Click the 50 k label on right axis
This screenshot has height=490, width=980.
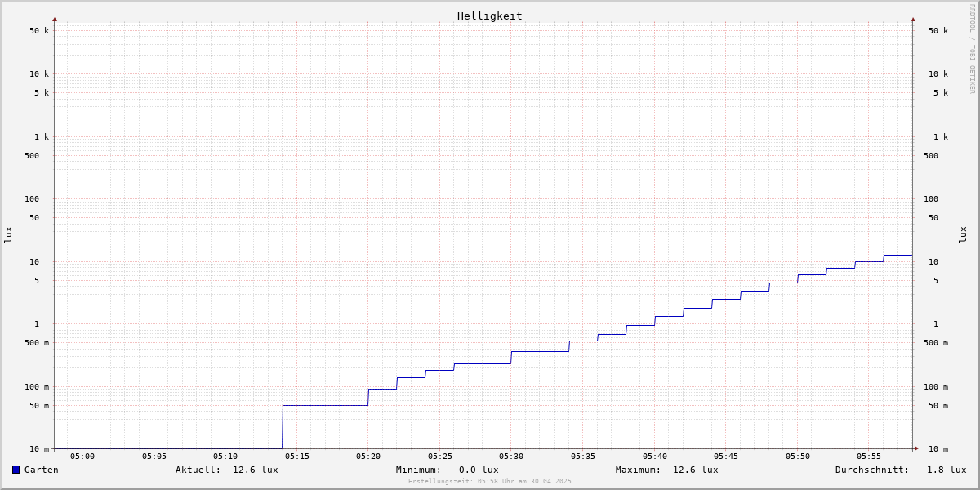[x=938, y=31]
